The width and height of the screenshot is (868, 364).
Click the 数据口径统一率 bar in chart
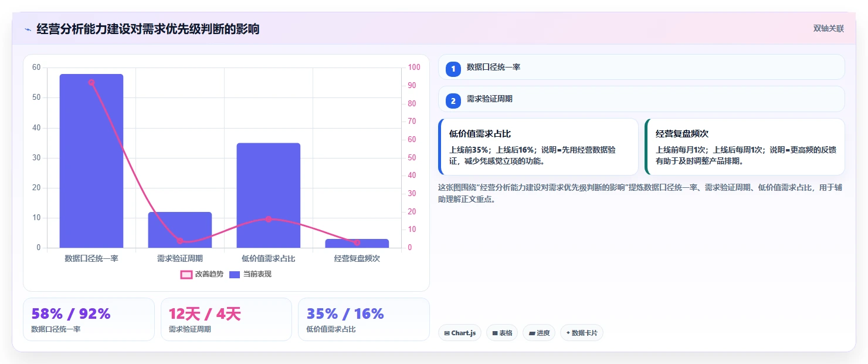click(x=91, y=161)
